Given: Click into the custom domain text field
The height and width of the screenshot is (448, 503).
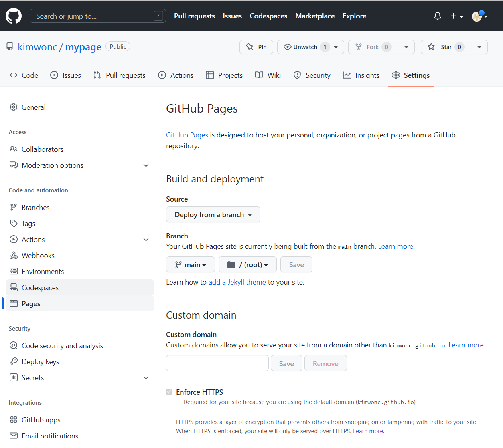Looking at the screenshot, I should pyautogui.click(x=217, y=363).
